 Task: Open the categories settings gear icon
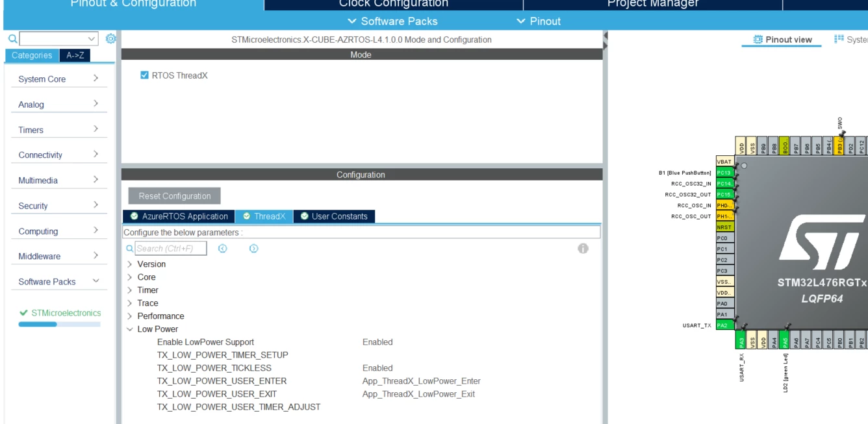(110, 40)
